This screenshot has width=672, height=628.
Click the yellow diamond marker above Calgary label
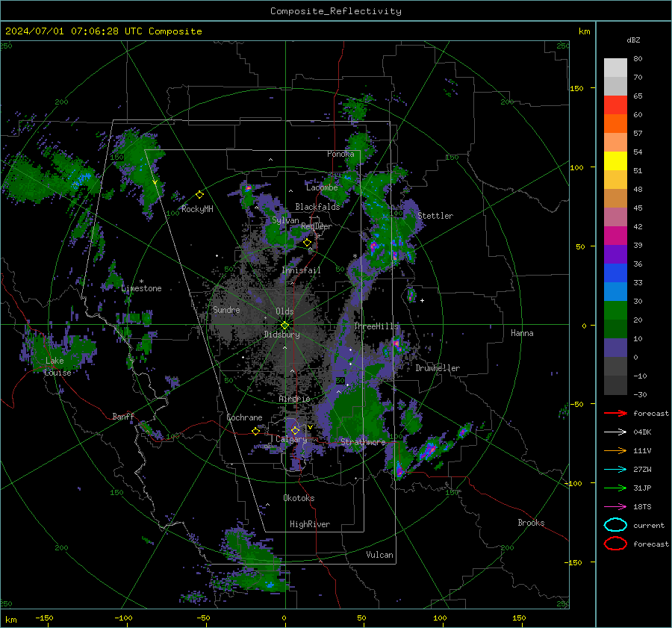pos(295,430)
